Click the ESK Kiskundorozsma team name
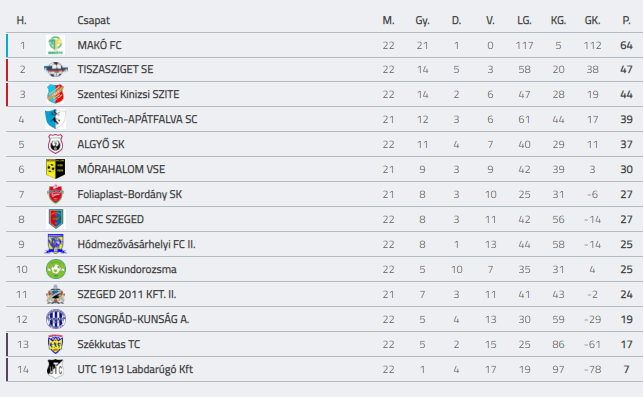 (x=127, y=269)
